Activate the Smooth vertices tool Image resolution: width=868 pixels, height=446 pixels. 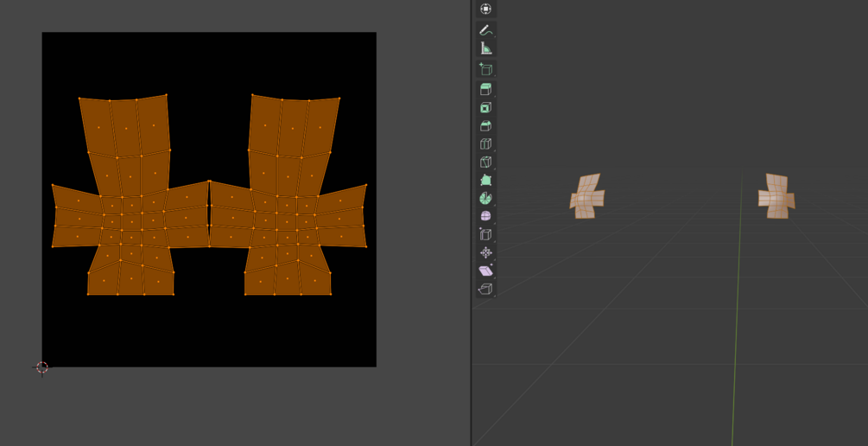[x=485, y=216]
